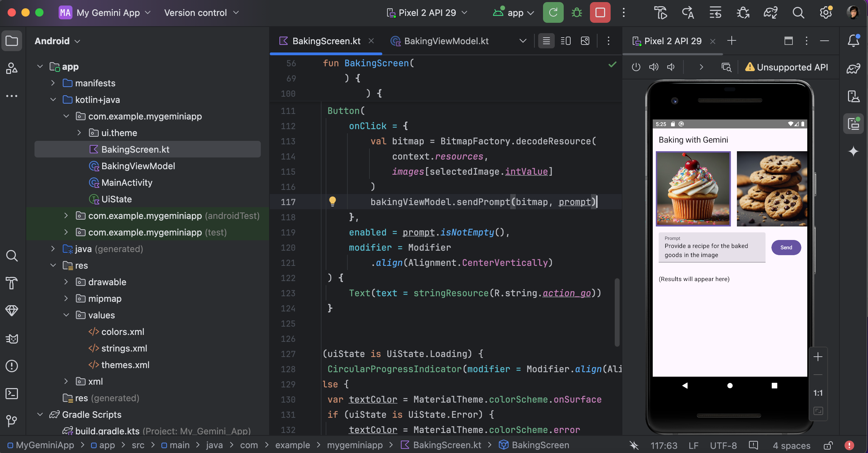Click the Send button in emulator
868x453 pixels.
[x=786, y=248]
